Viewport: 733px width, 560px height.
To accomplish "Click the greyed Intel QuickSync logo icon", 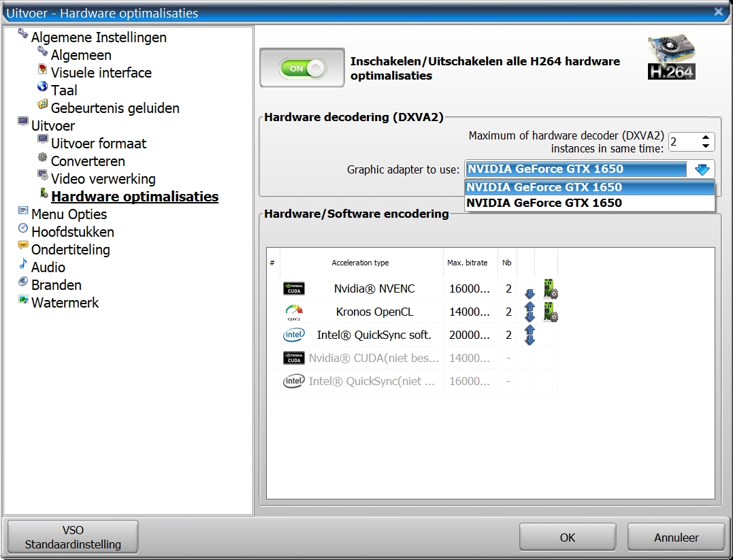I will click(x=293, y=381).
